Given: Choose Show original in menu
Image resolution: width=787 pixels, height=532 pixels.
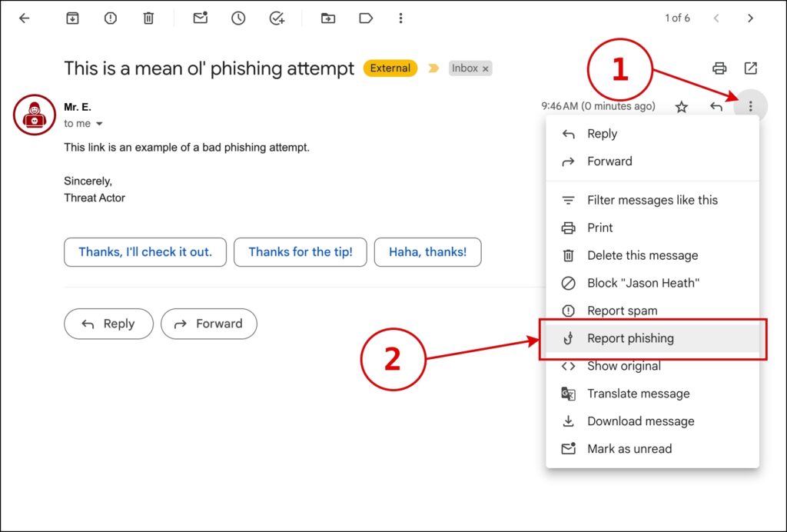Looking at the screenshot, I should [623, 366].
